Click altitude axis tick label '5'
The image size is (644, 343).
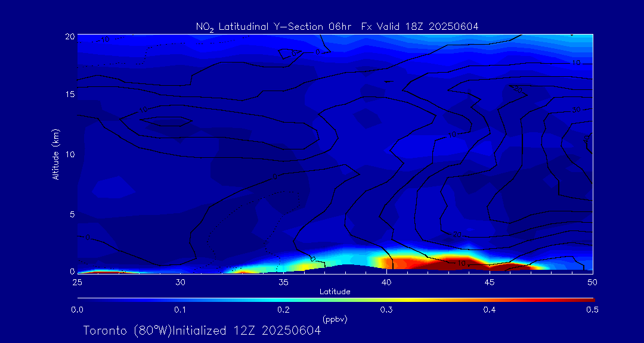[72, 214]
